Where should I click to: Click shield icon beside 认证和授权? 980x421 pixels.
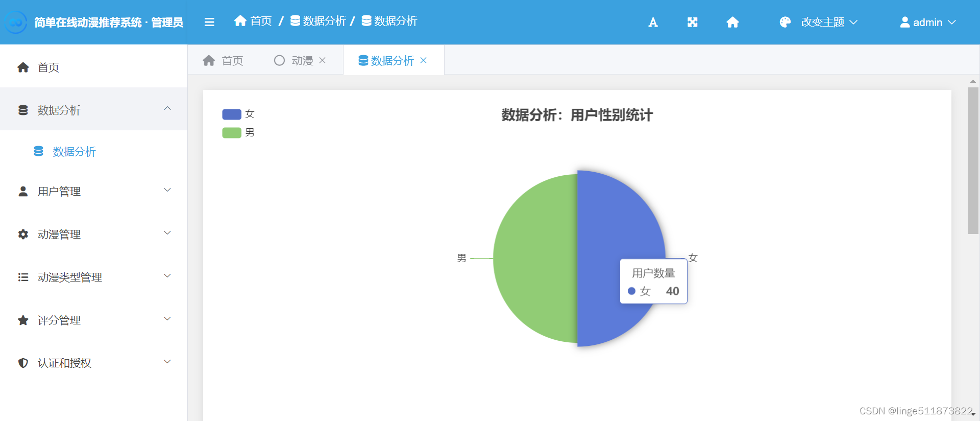23,363
